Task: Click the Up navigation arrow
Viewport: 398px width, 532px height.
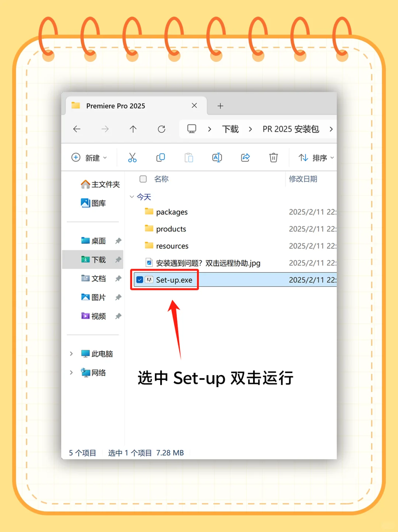Action: tap(133, 129)
